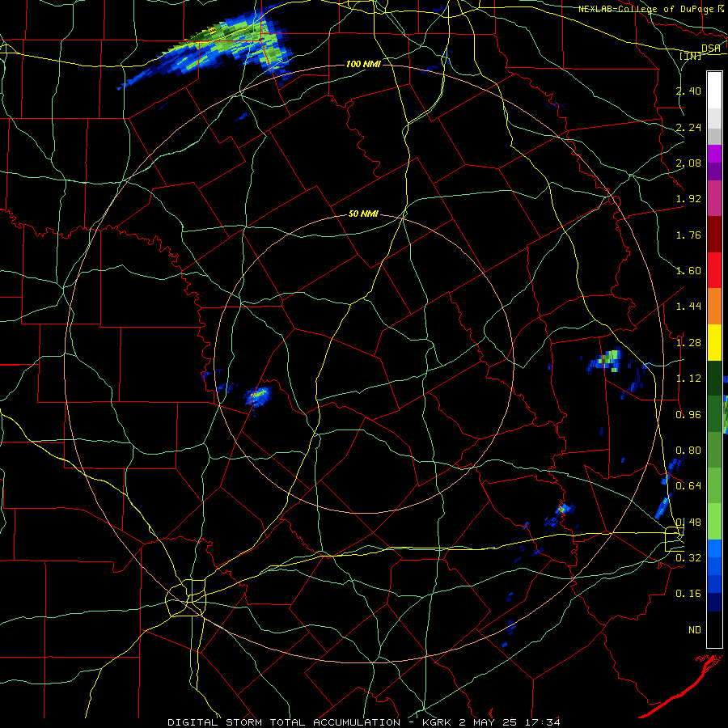Screen dimensions: 728x728
Task: Click the 100 NMI range ring label
Action: click(363, 64)
